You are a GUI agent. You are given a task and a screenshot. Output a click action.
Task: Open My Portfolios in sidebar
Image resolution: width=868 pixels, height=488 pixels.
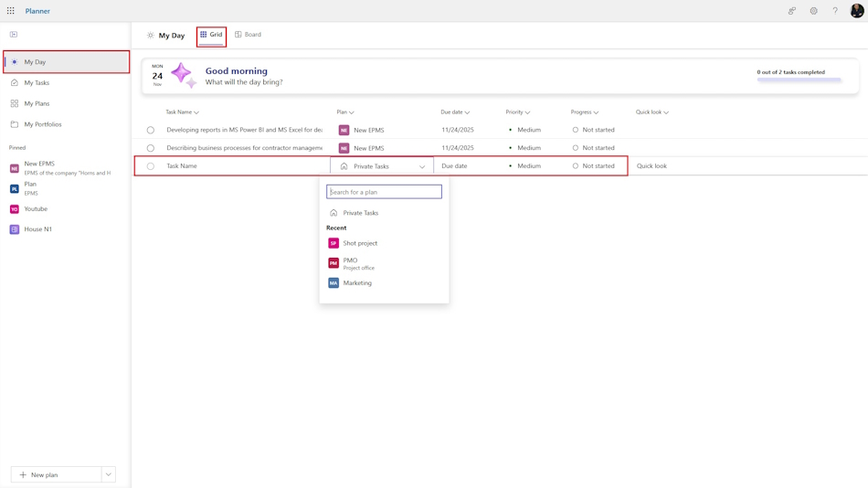(66, 124)
